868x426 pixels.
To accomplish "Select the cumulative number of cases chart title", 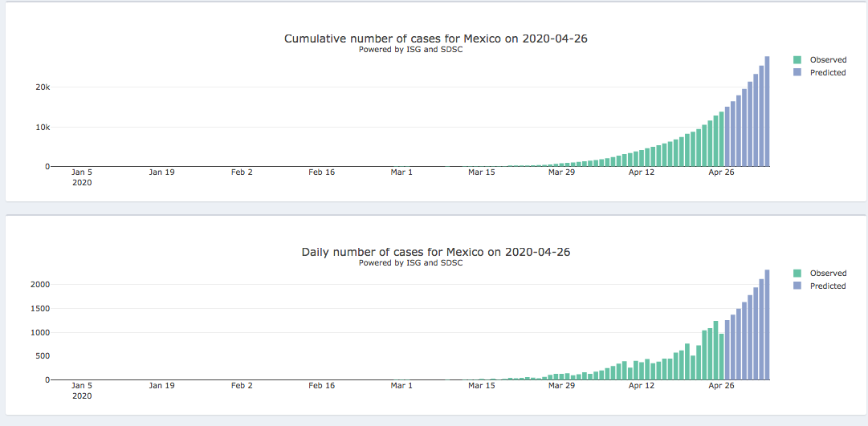I will 435,39.
